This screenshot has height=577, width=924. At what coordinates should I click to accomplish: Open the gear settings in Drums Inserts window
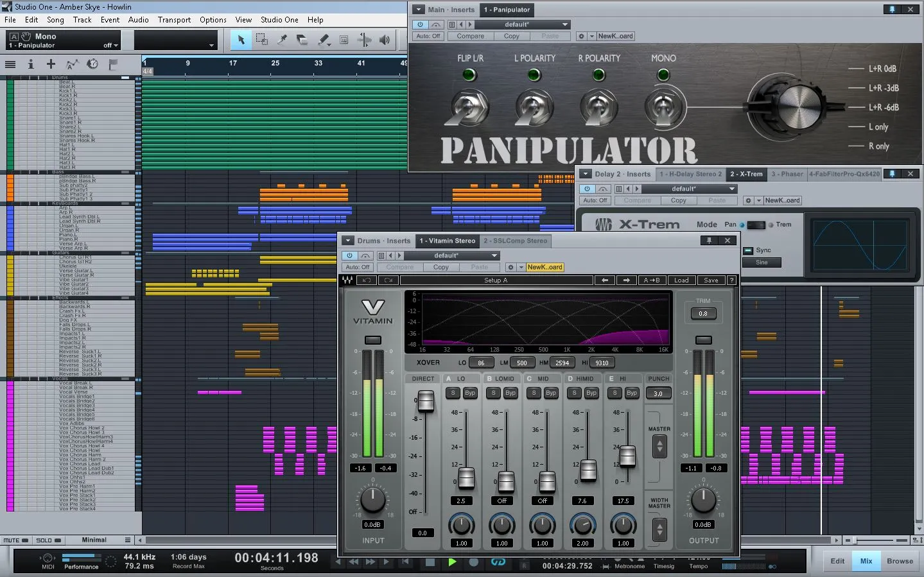click(x=510, y=267)
